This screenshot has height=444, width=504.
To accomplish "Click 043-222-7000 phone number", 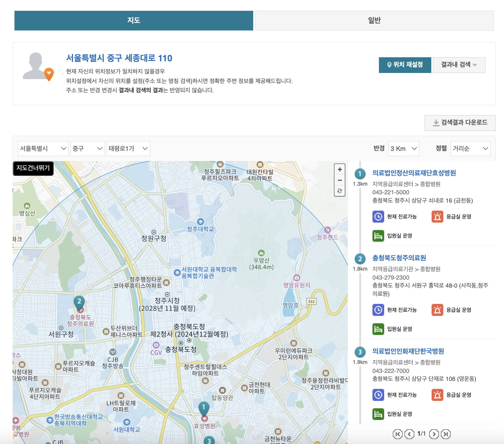I will (391, 371).
